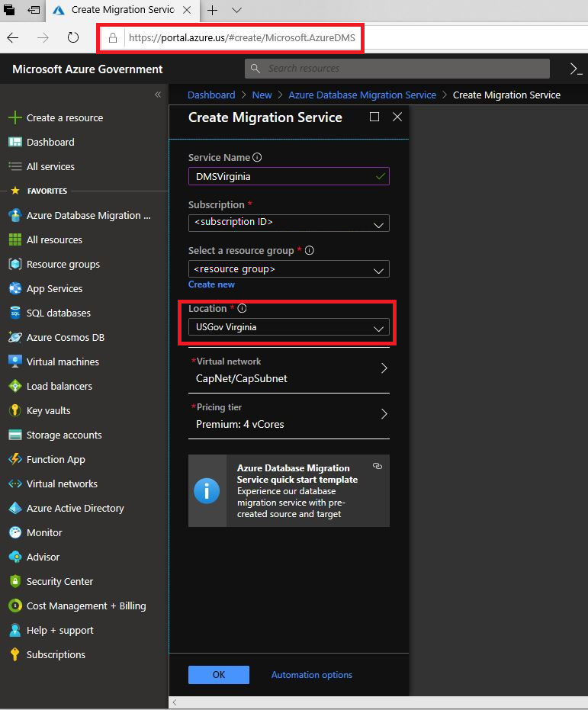Image resolution: width=588 pixels, height=710 pixels.
Task: Open the resource group dropdown
Action: 289,269
